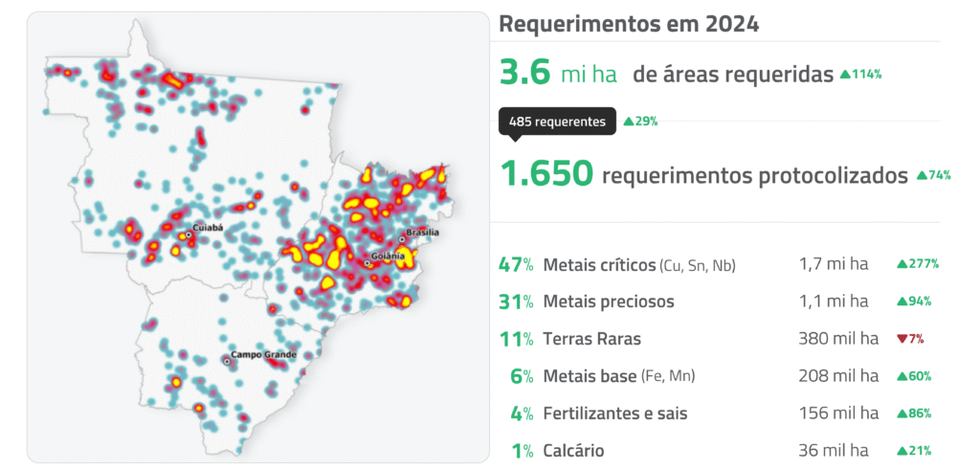
Task: Click the 3.6 mi ha total area figure
Action: pyautogui.click(x=558, y=74)
